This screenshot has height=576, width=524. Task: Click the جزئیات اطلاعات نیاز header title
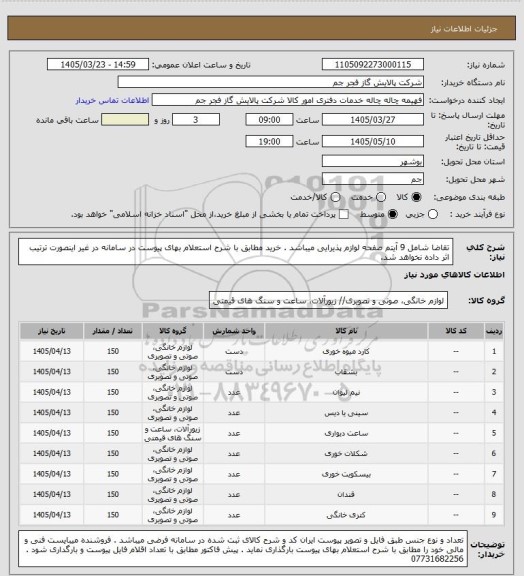point(464,29)
